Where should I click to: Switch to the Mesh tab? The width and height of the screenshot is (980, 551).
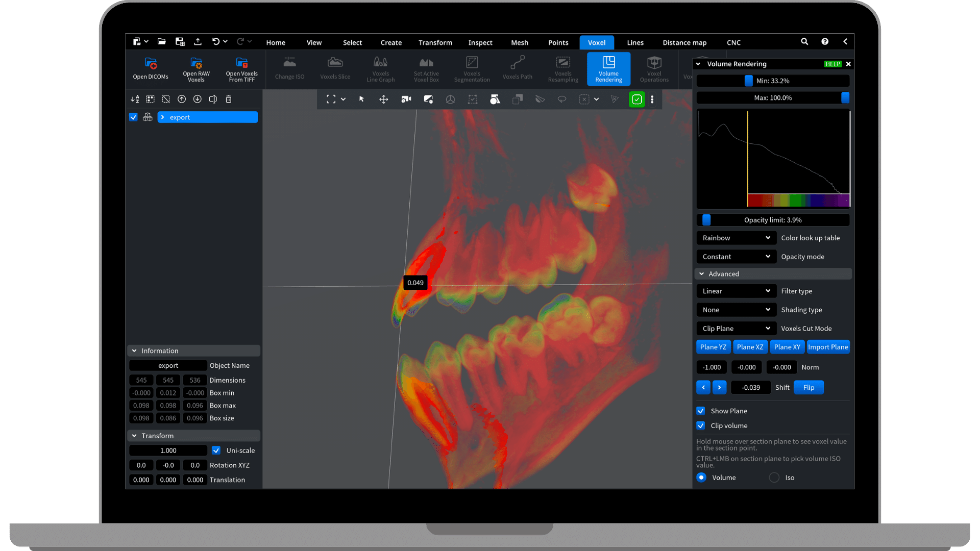tap(520, 42)
